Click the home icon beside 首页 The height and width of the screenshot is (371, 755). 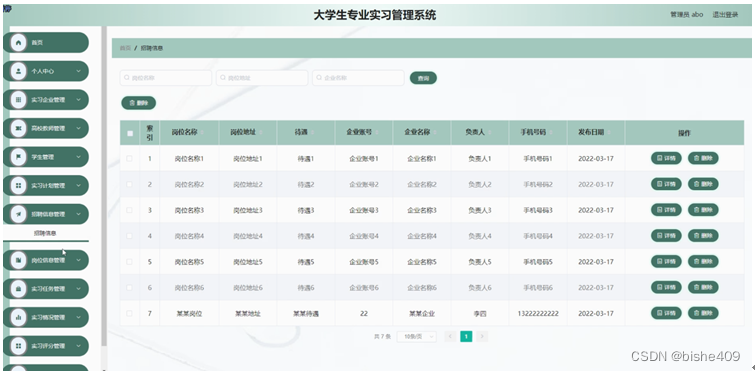[x=18, y=42]
